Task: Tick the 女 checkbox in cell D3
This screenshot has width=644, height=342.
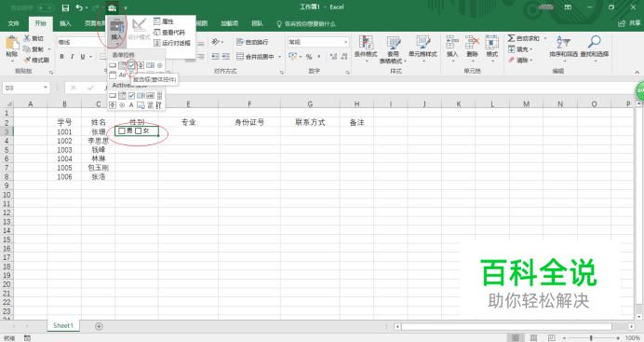Action: click(x=139, y=130)
